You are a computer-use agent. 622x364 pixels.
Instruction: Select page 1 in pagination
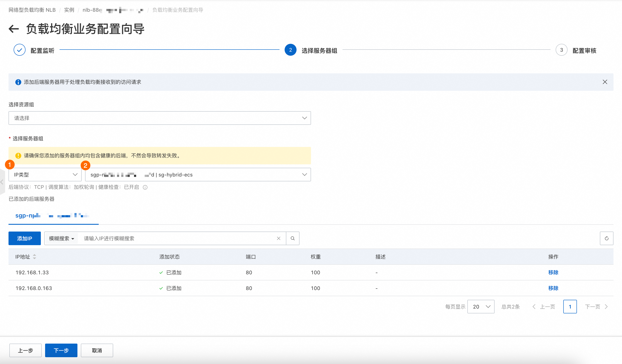(x=570, y=307)
